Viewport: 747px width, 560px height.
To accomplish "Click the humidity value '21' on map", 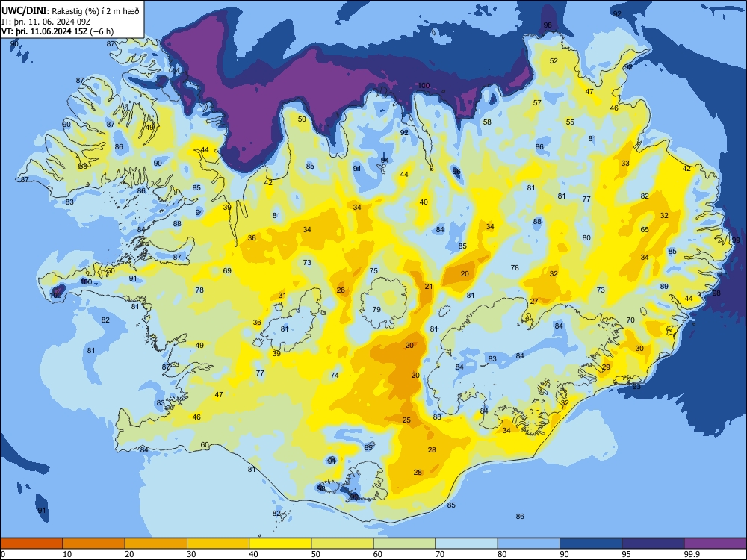I will coord(429,287).
